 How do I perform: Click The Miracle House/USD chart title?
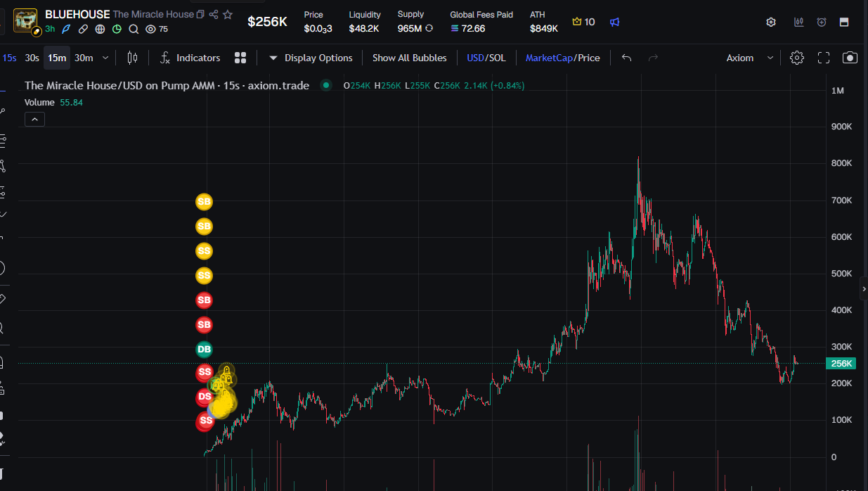tap(167, 85)
